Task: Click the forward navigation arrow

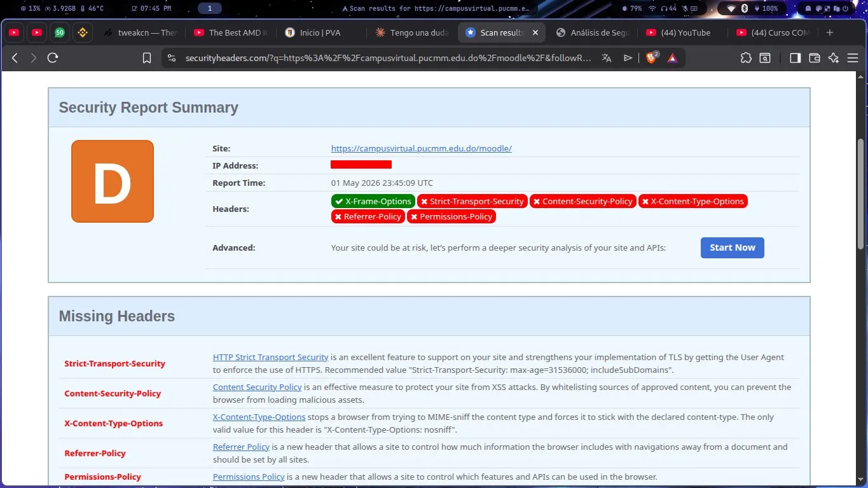Action: [34, 58]
